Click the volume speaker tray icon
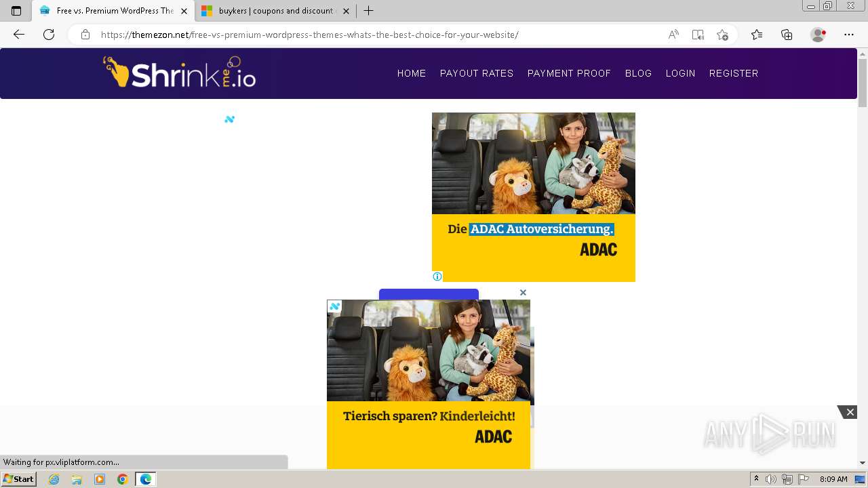 [x=771, y=479]
